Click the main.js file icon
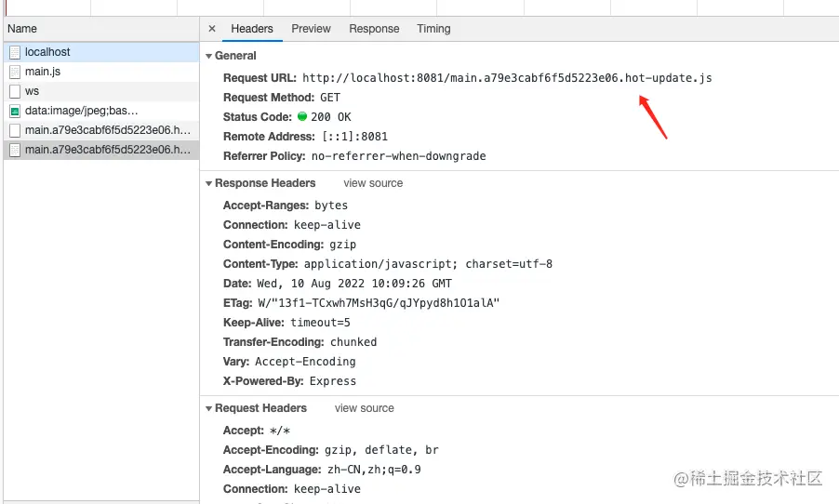The width and height of the screenshot is (839, 504). click(x=15, y=72)
